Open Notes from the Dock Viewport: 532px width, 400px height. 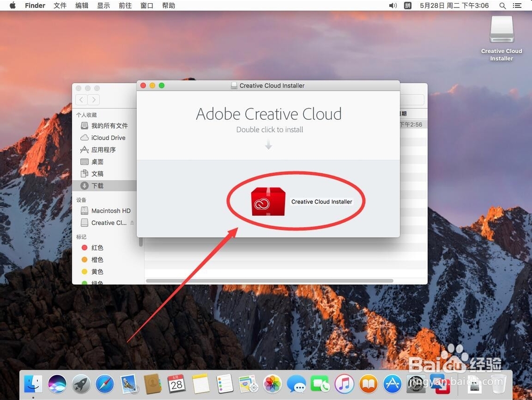coord(201,384)
